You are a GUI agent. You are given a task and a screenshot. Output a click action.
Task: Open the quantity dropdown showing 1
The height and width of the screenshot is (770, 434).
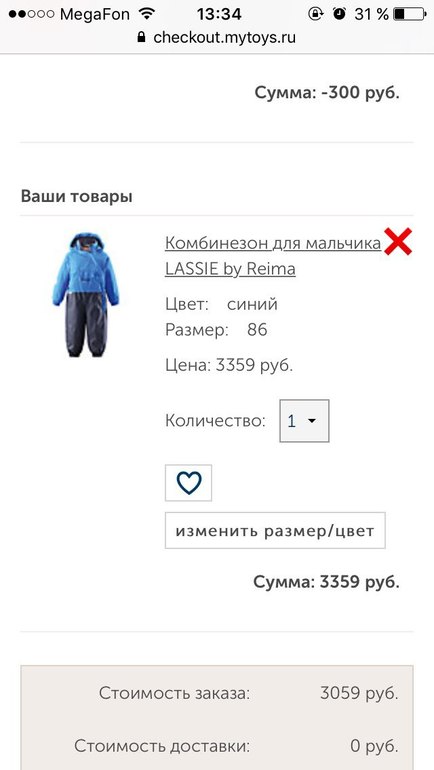[304, 421]
